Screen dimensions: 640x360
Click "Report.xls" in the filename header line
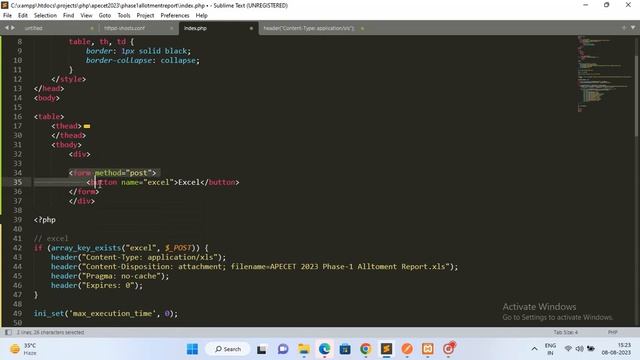pyautogui.click(x=423, y=267)
